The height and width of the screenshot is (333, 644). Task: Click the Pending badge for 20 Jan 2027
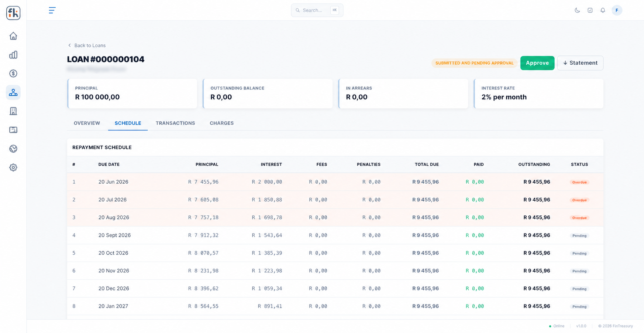coord(579,306)
